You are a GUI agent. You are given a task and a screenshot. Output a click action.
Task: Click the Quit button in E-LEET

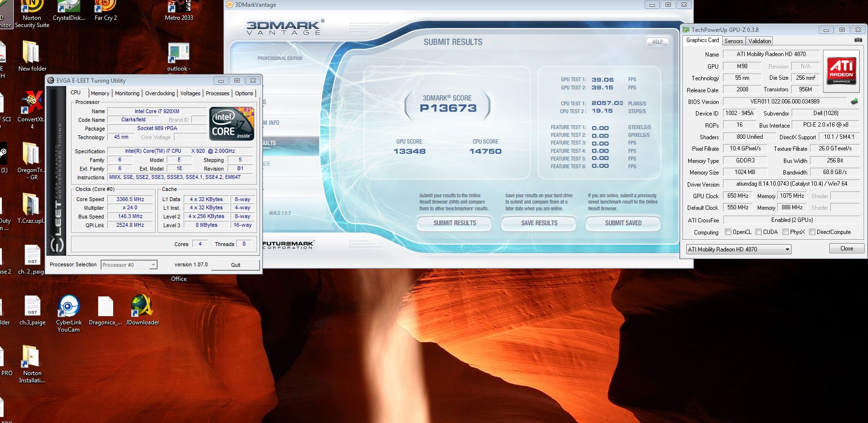(235, 265)
